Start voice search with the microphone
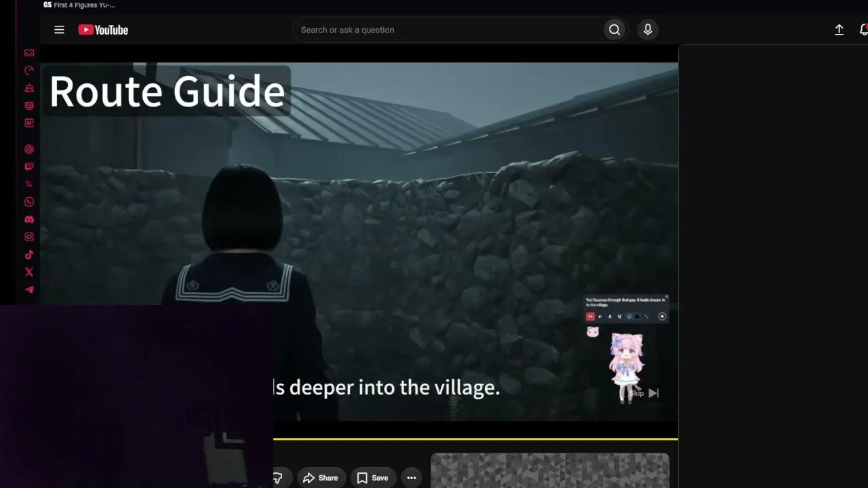This screenshot has height=488, width=868. click(648, 30)
